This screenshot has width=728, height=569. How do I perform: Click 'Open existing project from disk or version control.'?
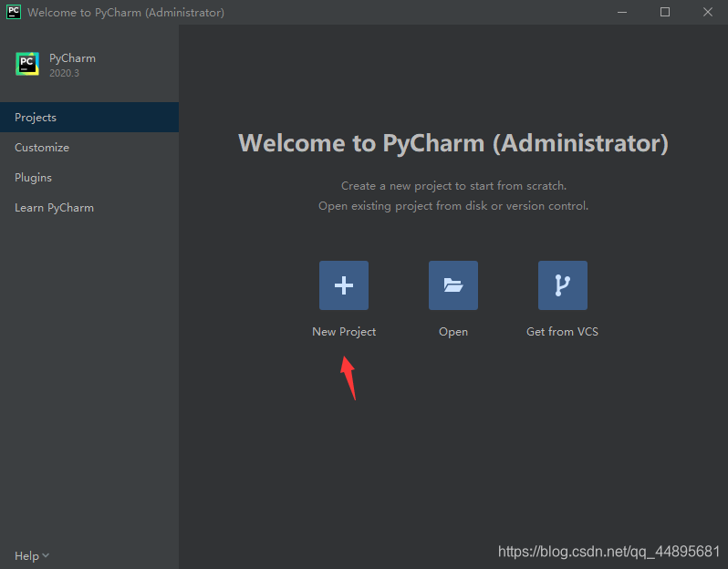coord(453,205)
